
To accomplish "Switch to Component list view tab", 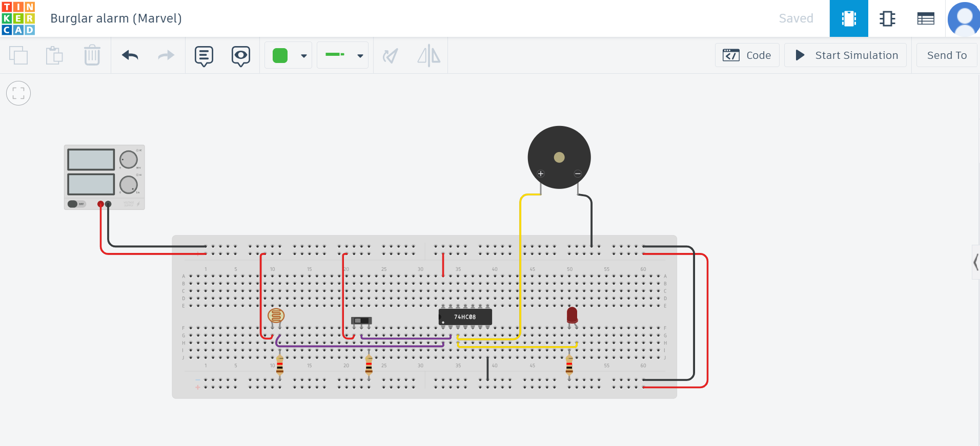I will (x=926, y=18).
